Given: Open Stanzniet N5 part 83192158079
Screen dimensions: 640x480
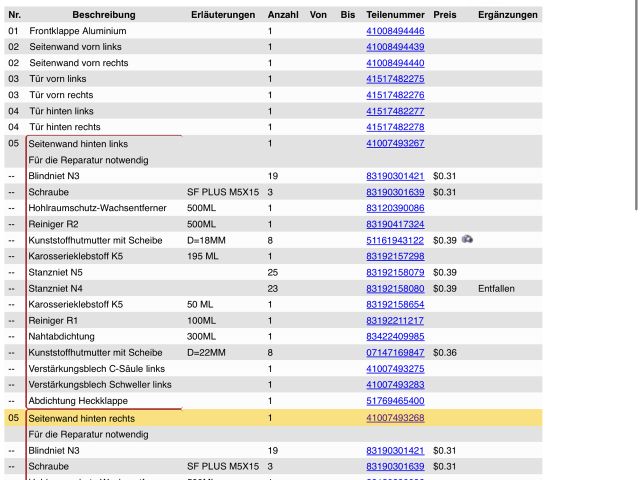Looking at the screenshot, I should point(395,272).
